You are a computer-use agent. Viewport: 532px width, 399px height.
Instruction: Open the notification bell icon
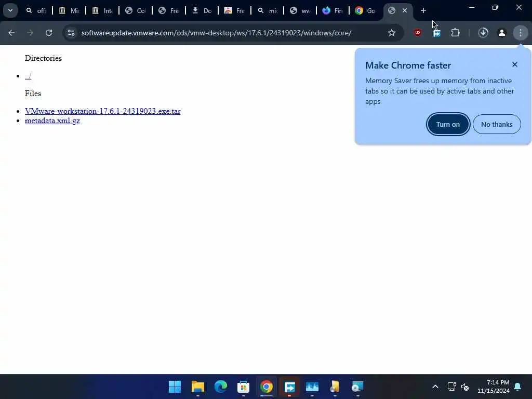pos(518,387)
